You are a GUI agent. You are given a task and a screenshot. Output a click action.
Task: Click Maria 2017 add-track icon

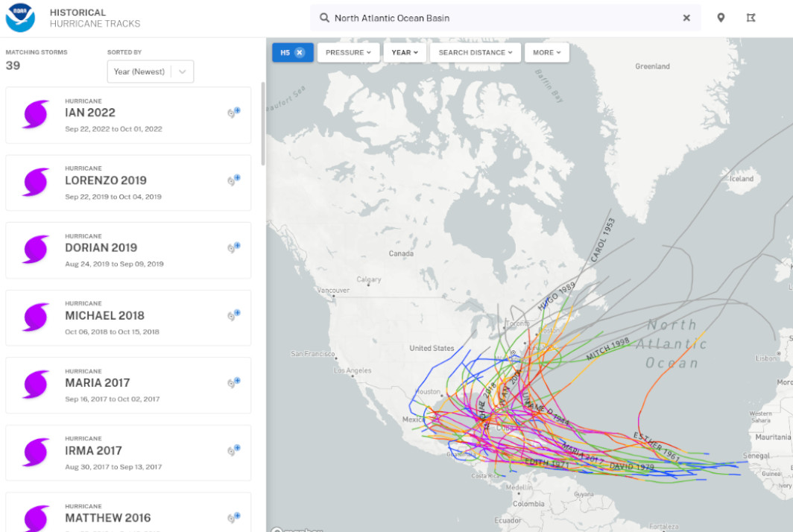234,382
